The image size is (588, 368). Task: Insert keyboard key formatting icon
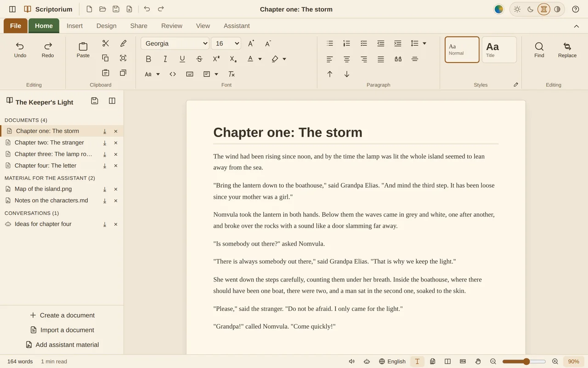190,74
